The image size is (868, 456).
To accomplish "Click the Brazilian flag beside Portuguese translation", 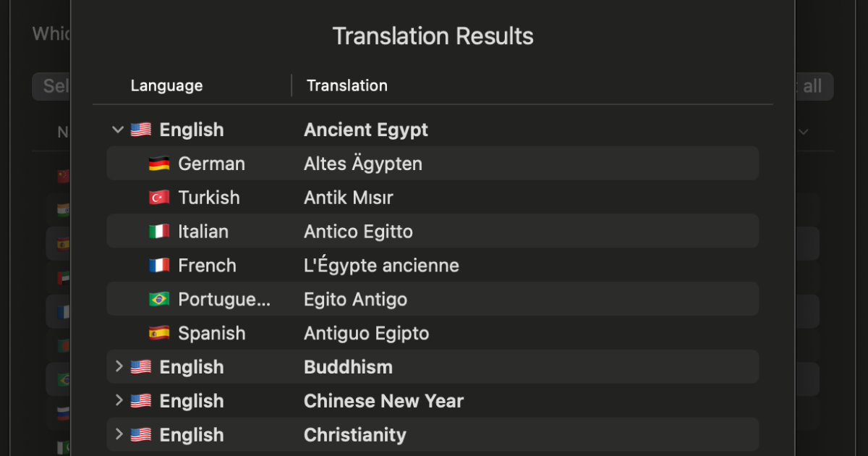I will coord(161,299).
